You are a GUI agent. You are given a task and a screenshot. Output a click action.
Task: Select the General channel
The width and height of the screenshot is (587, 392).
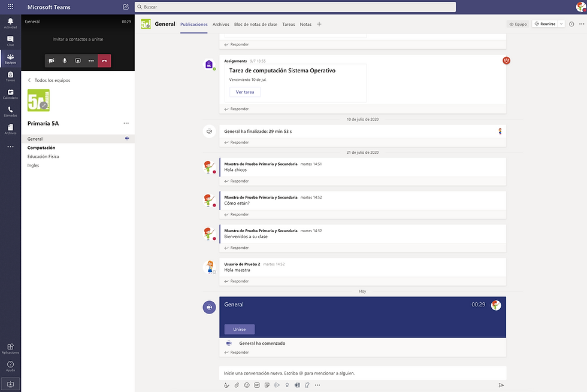(78, 139)
